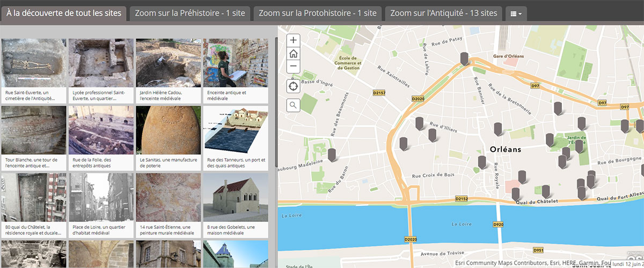644x268 pixels.
Task: Select the marker directly below Rue d'Illiers label
Action: (x=433, y=136)
